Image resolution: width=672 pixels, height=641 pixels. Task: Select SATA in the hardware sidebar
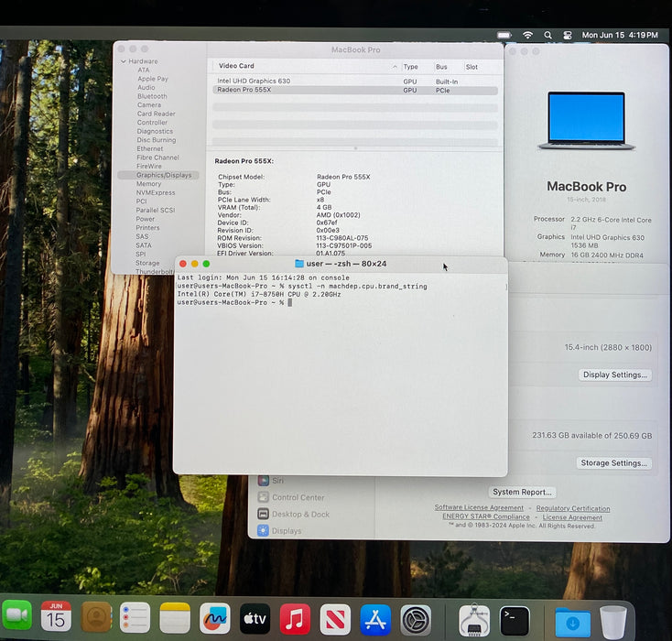(x=143, y=245)
